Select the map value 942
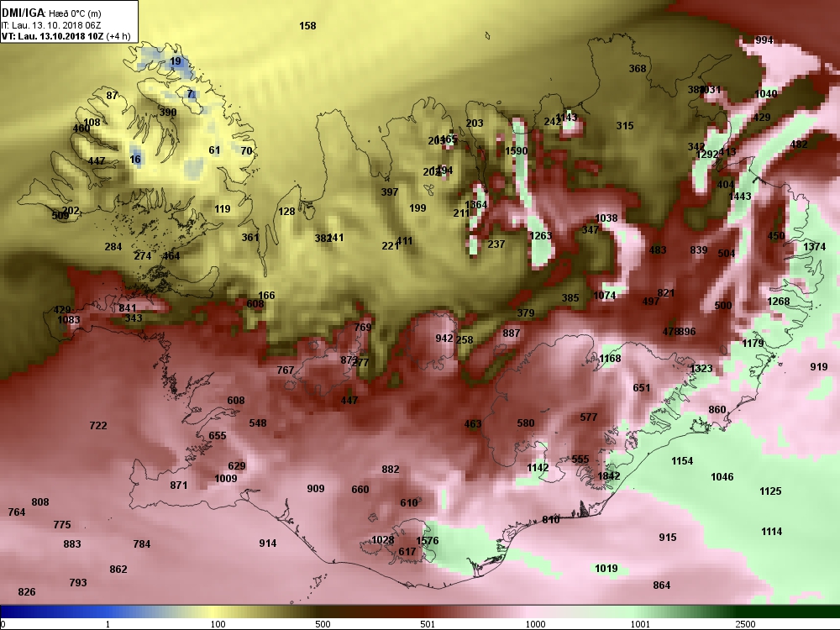Viewport: 840px width, 630px height. tap(444, 339)
